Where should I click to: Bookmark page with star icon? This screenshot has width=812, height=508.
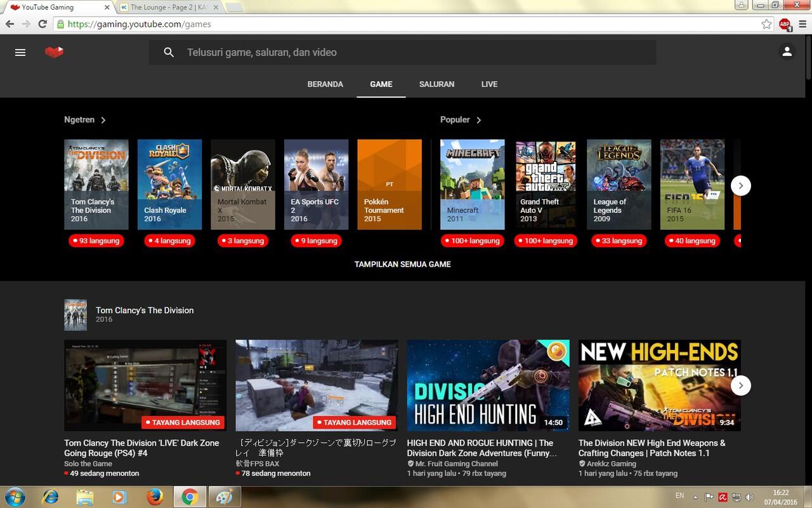[767, 24]
